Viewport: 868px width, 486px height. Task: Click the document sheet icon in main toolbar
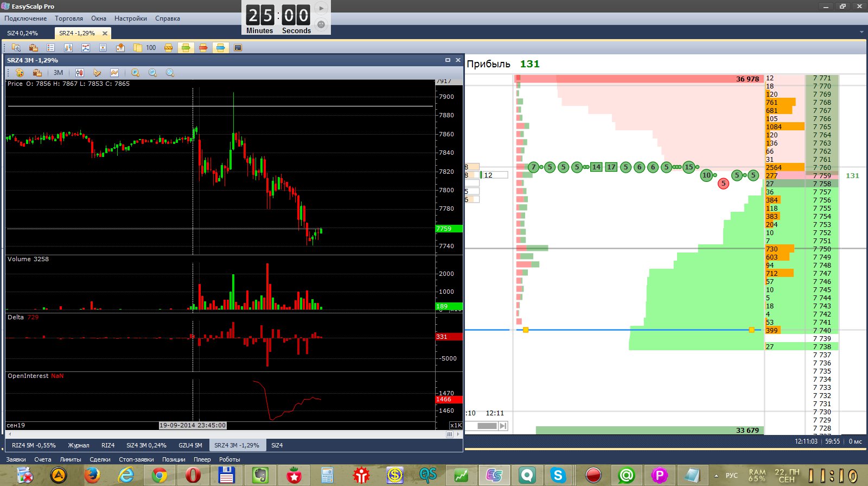point(103,48)
